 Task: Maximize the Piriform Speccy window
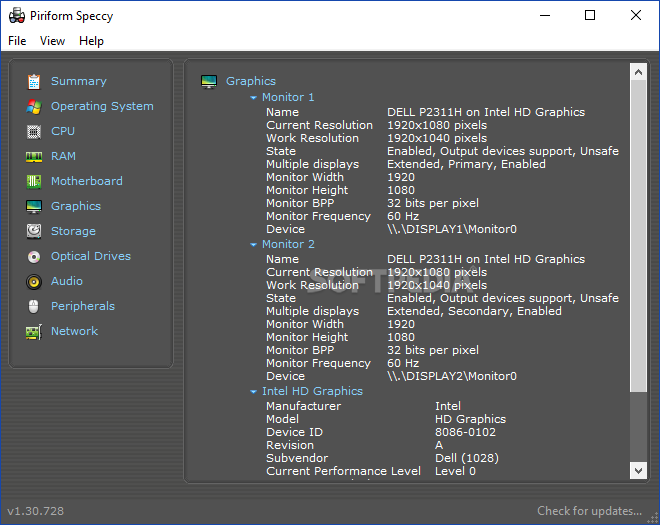click(590, 15)
